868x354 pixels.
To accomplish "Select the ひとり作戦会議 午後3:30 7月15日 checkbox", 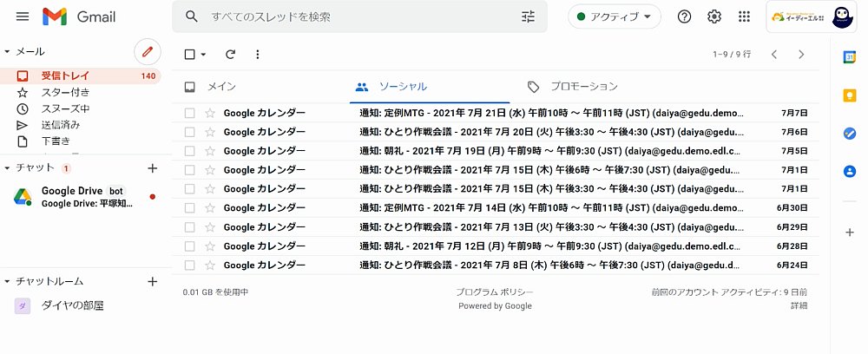I will tap(190, 189).
